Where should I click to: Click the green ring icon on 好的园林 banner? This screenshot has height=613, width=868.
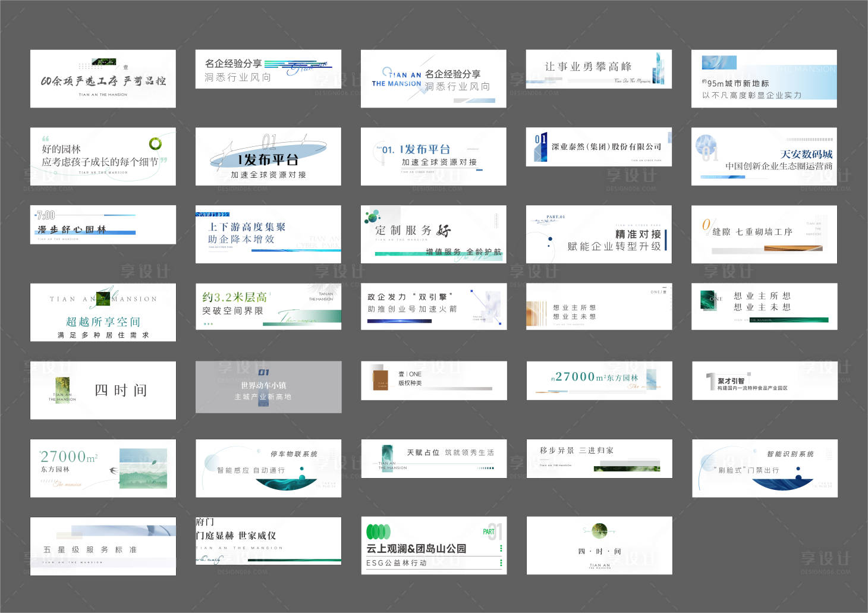point(155,143)
